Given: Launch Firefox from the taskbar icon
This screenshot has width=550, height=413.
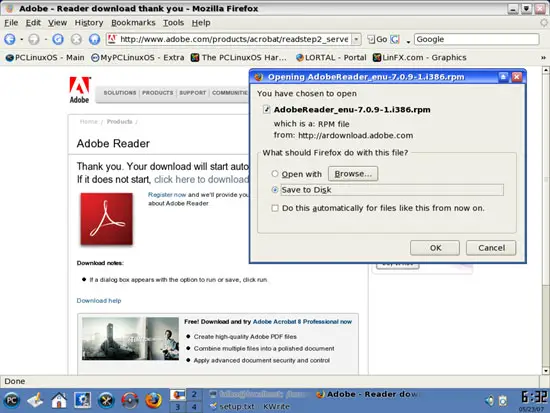Looking at the screenshot, I should coord(153,400).
